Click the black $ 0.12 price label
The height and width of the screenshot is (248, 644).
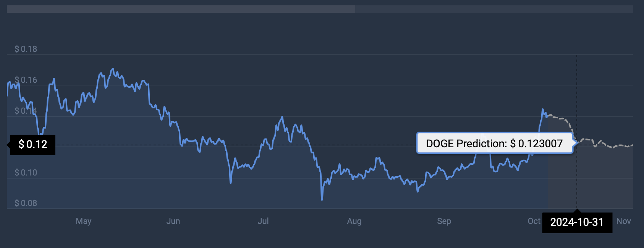[x=33, y=145]
